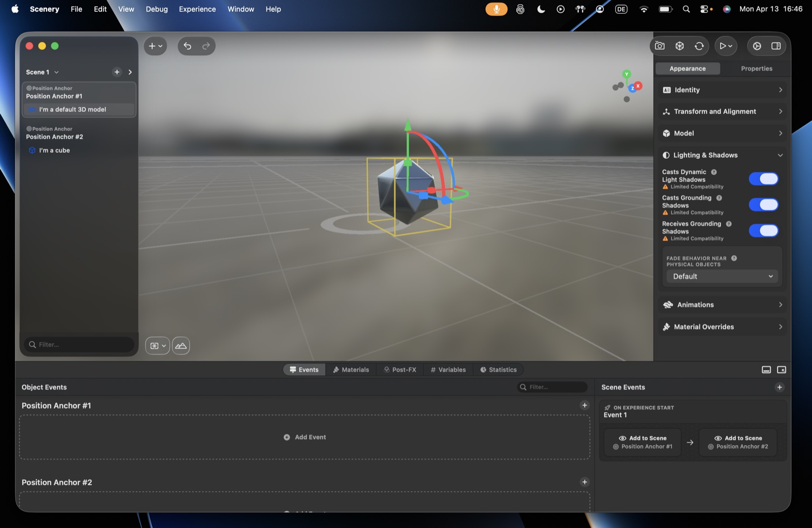The height and width of the screenshot is (528, 812).
Task: Open Spotlight search in menu bar
Action: pos(686,9)
